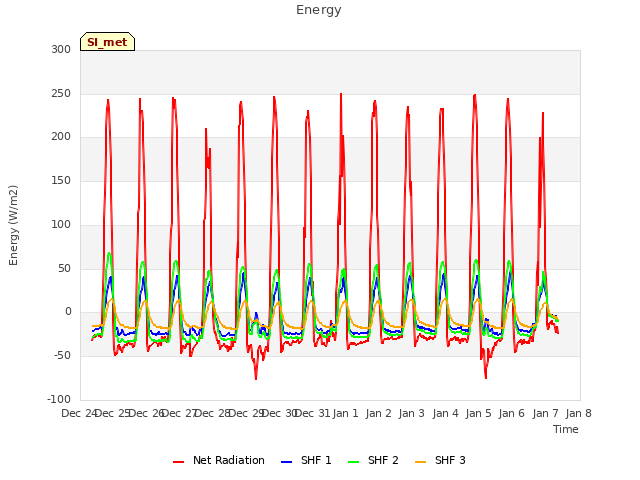Click the Dec 24 x-axis tick label
Viewport: 640px width, 480px height.
(79, 413)
